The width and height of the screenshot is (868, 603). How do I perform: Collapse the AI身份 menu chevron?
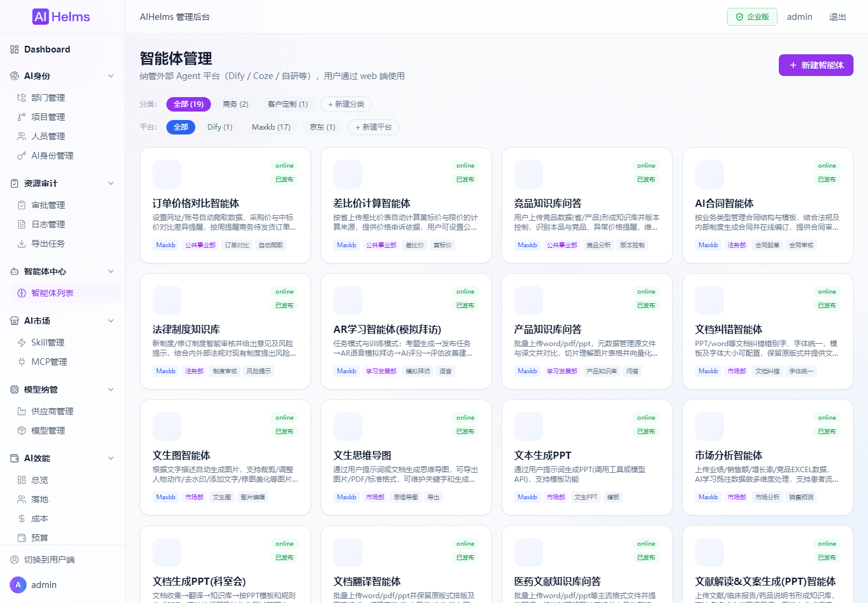coord(111,76)
